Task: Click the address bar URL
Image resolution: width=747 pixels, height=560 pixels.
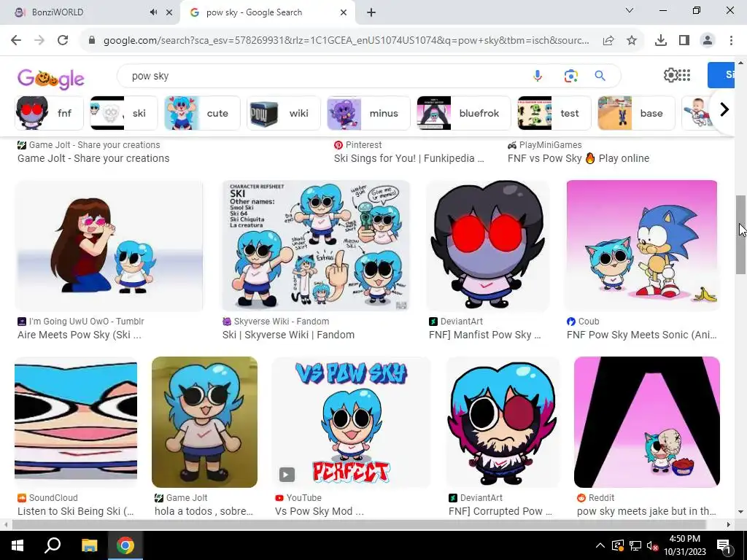Action: [346, 41]
